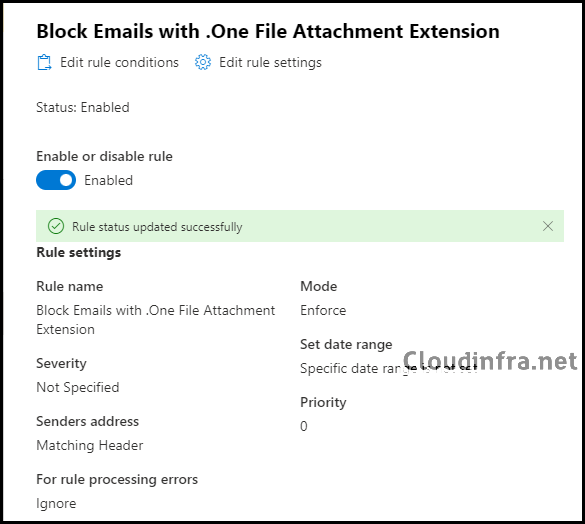Click the Enabled label beside the toggle
The image size is (585, 524).
pos(109,180)
